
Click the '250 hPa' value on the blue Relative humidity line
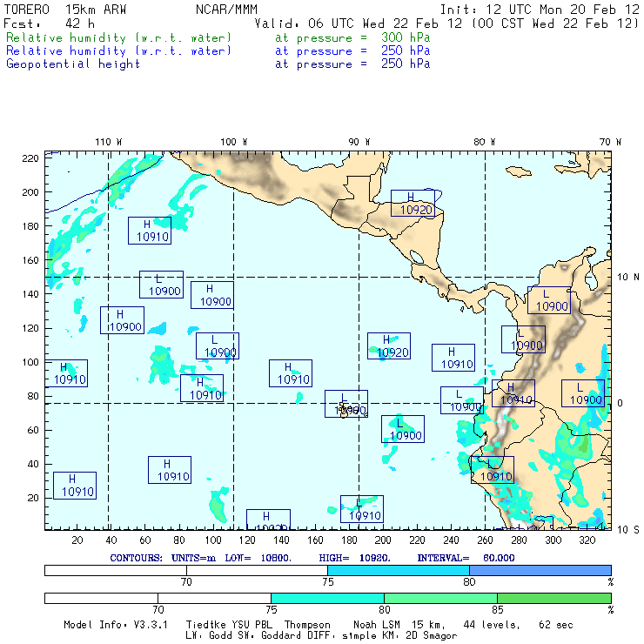click(406, 50)
